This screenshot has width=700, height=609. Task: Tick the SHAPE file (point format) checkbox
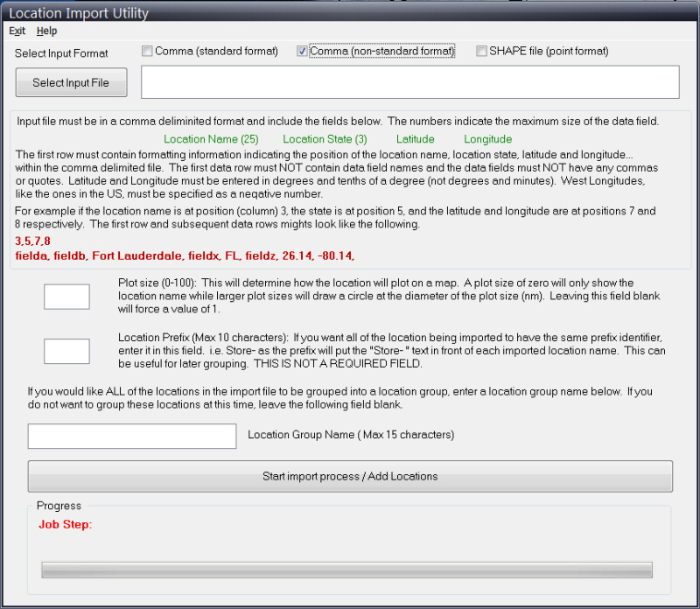(481, 52)
